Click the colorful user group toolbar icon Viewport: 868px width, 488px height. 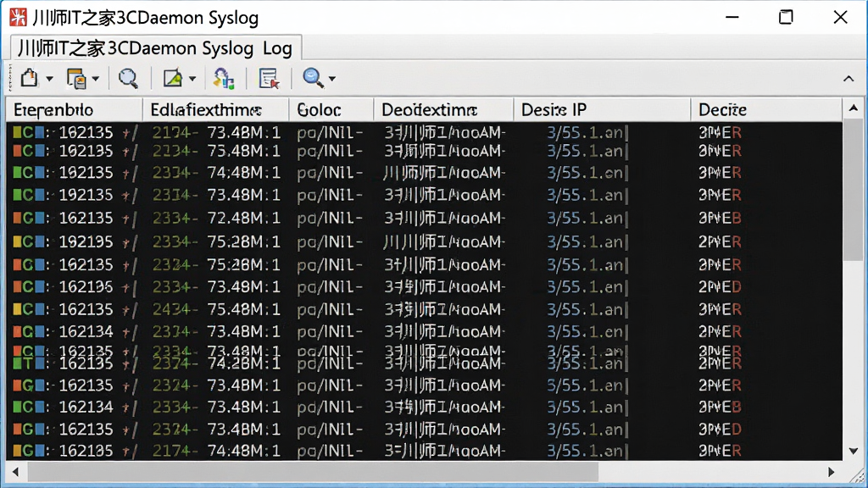[x=224, y=79]
